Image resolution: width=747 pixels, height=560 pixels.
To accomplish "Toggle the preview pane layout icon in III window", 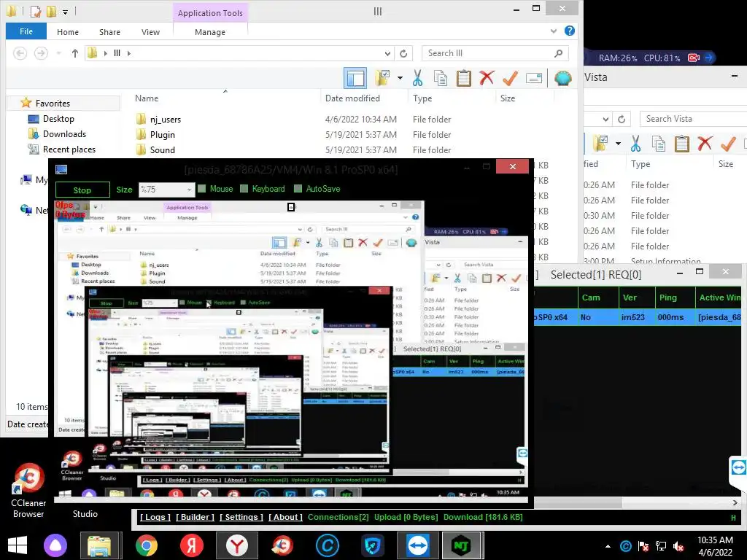I will [x=355, y=78].
